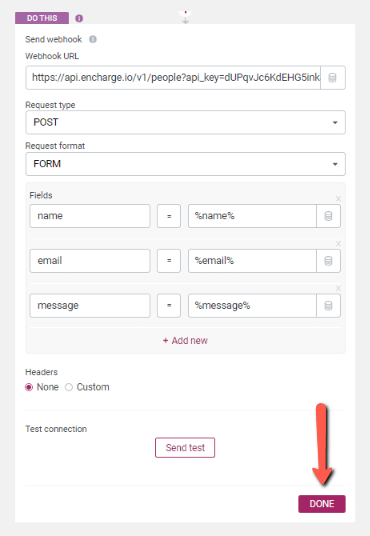Screen dimensions: 370x536
Task: Click the Add new field link
Action: click(x=185, y=340)
